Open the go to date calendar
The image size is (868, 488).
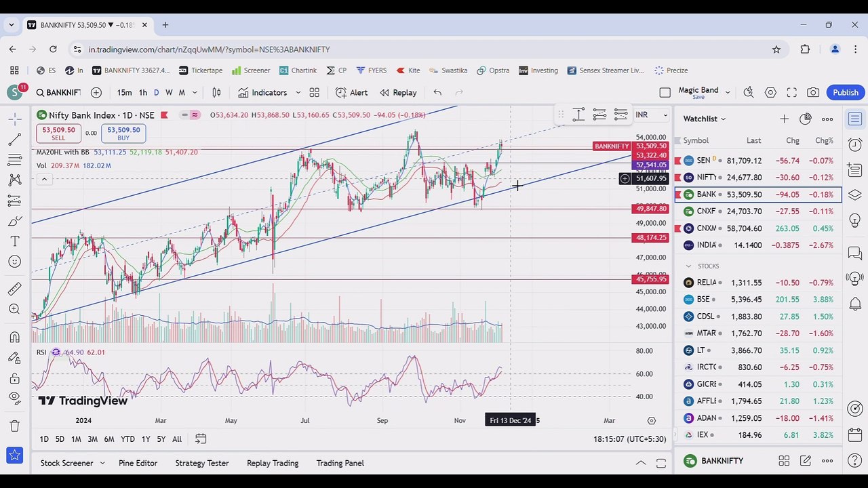pos(201,439)
